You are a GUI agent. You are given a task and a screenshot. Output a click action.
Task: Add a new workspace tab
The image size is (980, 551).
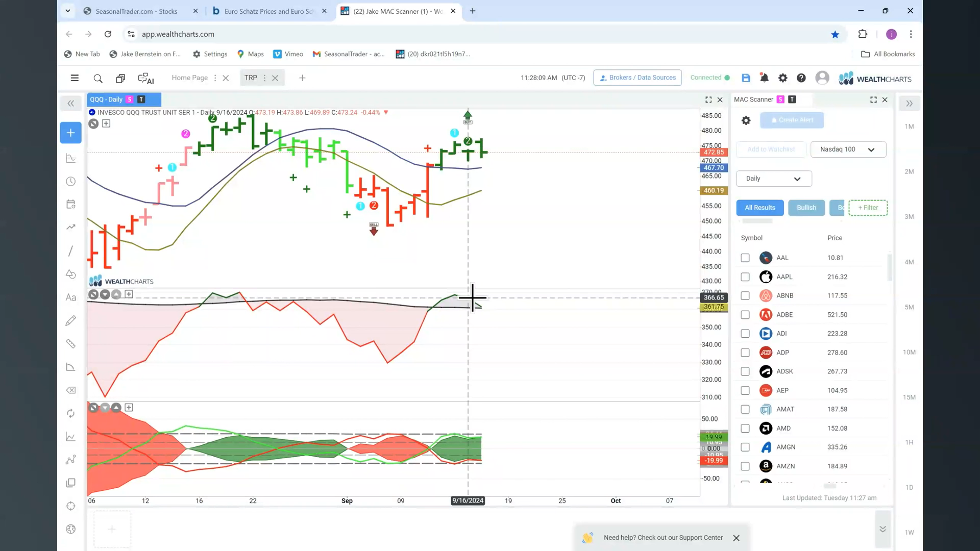pyautogui.click(x=302, y=78)
